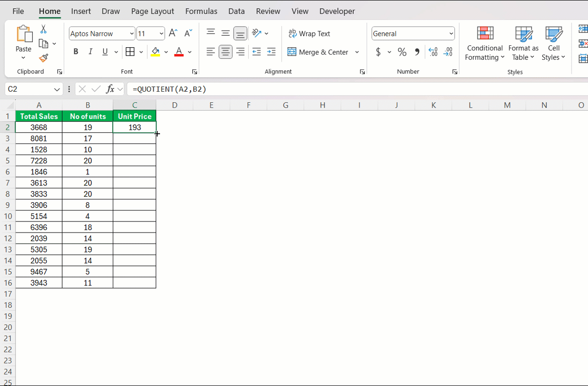
Task: Switch to the Page Layout tab
Action: (153, 11)
